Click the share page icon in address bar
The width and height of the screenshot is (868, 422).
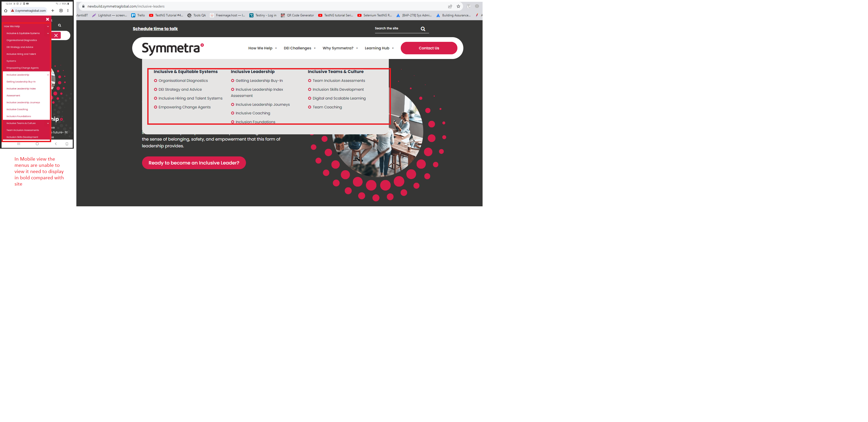click(x=450, y=6)
